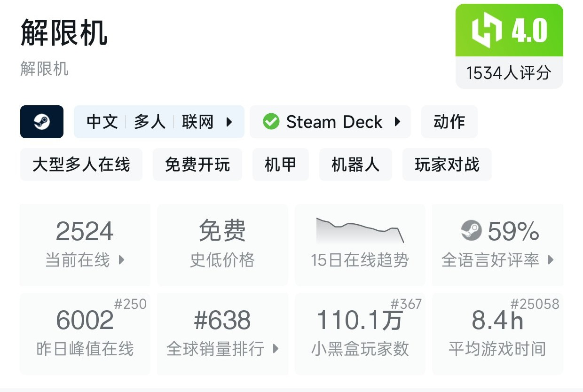The width and height of the screenshot is (583, 392).
Task: Click the Steam icon beside 59%
Action: click(x=471, y=231)
